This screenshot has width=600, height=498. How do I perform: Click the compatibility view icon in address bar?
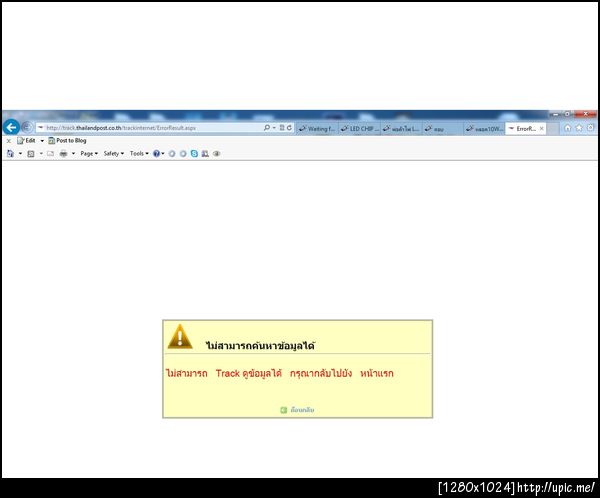coord(282,128)
